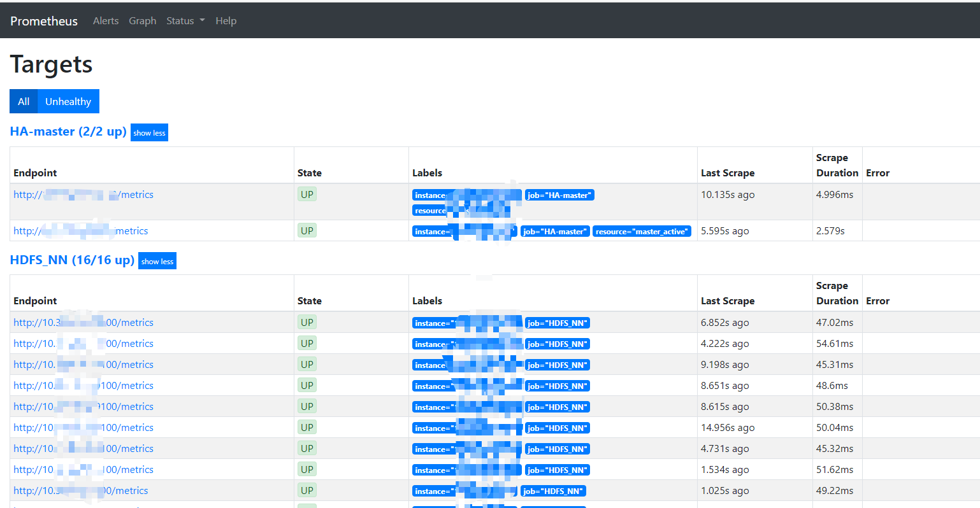Open the HDFS_NN endpoint scraped 1.534s ago
The image size is (980, 508).
point(83,470)
